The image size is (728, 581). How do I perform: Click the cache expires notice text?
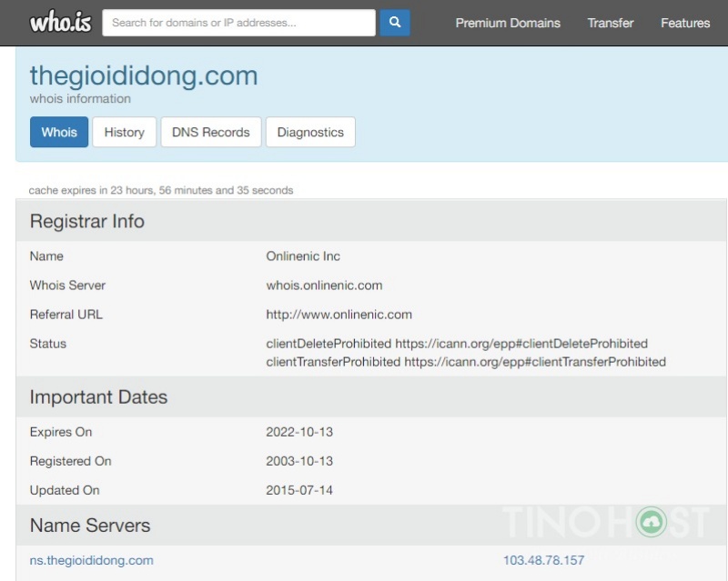pos(161,190)
